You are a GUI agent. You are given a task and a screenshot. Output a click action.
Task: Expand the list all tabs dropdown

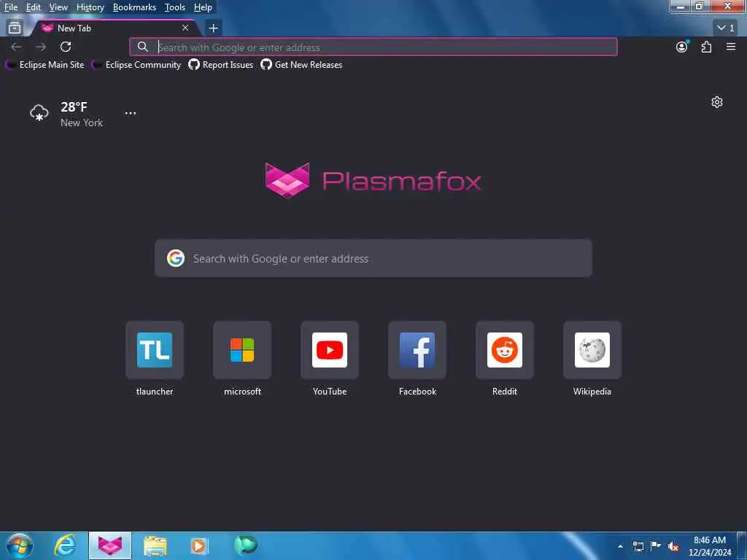click(726, 28)
